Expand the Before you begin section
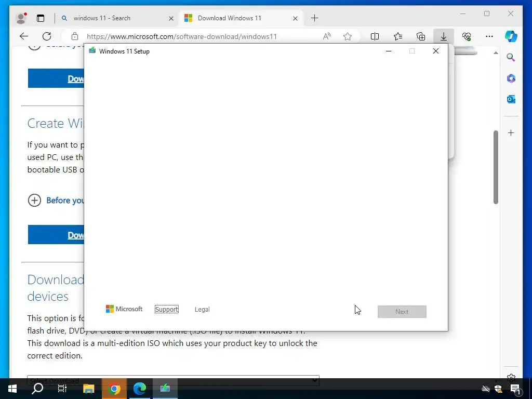Viewport: 532px width, 399px height. [x=56, y=201]
